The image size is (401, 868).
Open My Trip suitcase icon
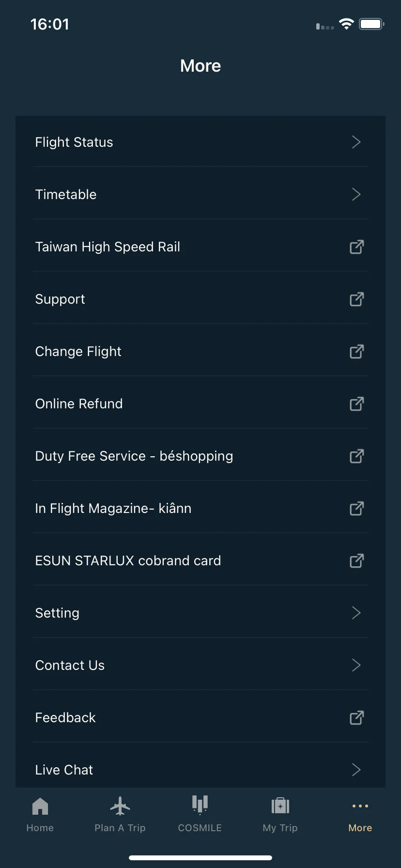click(x=280, y=806)
